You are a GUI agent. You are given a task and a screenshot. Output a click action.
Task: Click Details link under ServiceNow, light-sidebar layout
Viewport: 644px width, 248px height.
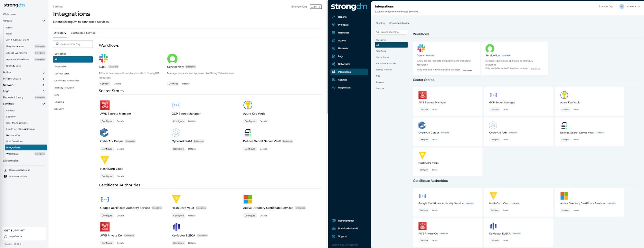[186, 84]
